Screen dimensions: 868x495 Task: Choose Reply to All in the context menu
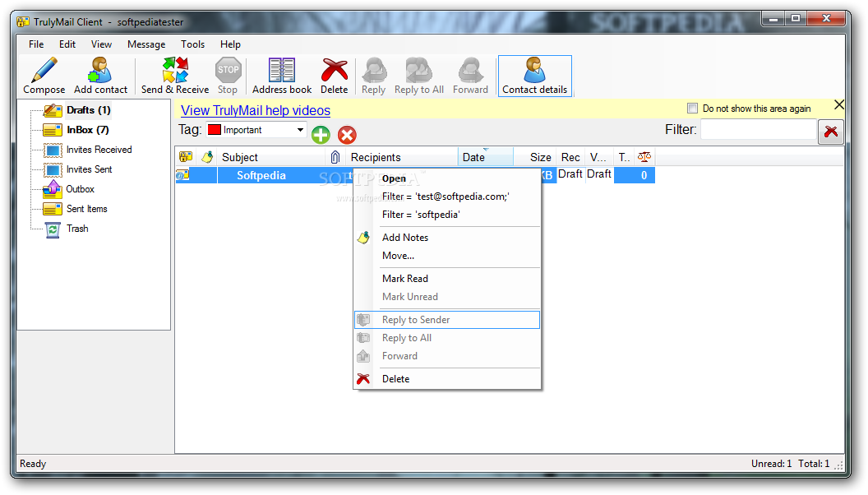click(x=447, y=338)
